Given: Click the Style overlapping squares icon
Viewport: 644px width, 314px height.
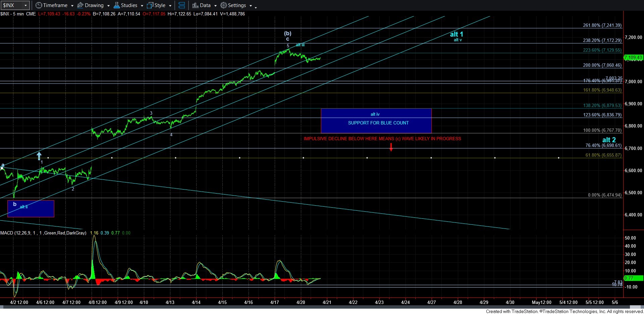Looking at the screenshot, I should point(150,5).
